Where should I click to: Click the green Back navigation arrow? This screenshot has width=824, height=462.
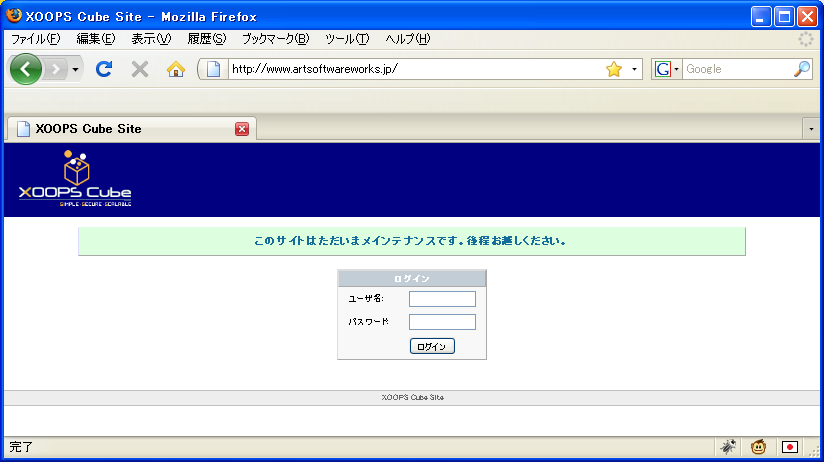click(x=25, y=69)
